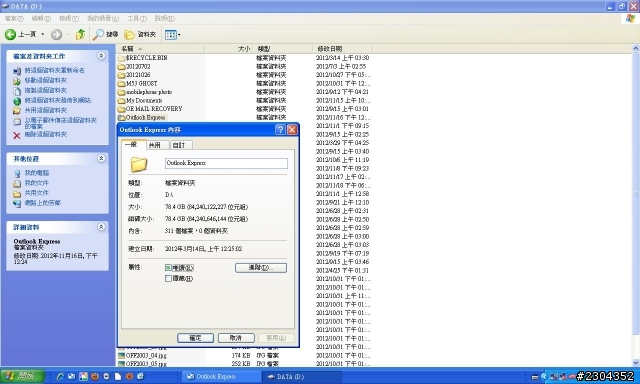The image size is (640, 384).
Task: Collapse the 其他位置 panel
Action: 101,158
